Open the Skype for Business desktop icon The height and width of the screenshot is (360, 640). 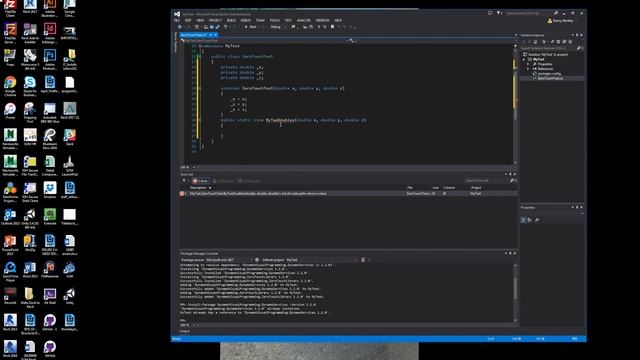point(30,86)
